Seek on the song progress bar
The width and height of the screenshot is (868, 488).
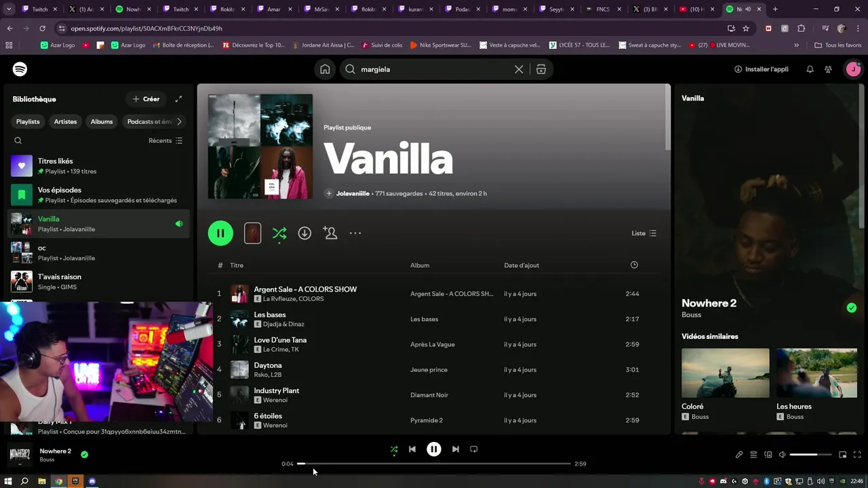click(x=434, y=464)
